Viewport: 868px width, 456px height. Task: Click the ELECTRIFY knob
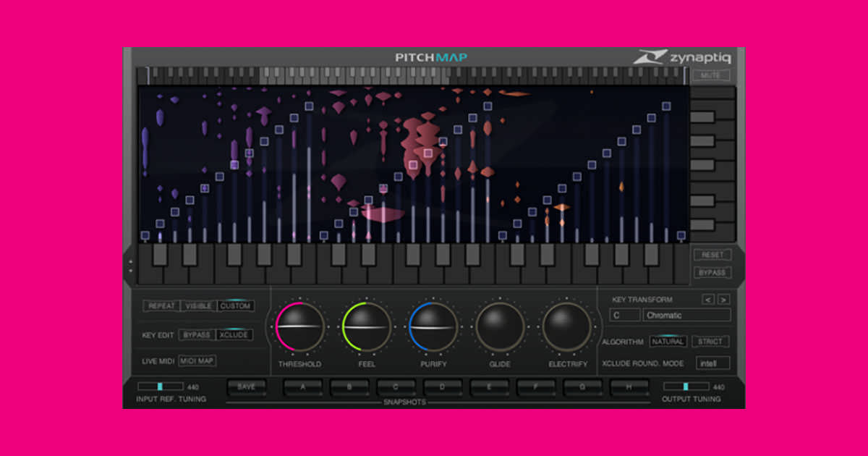point(567,327)
